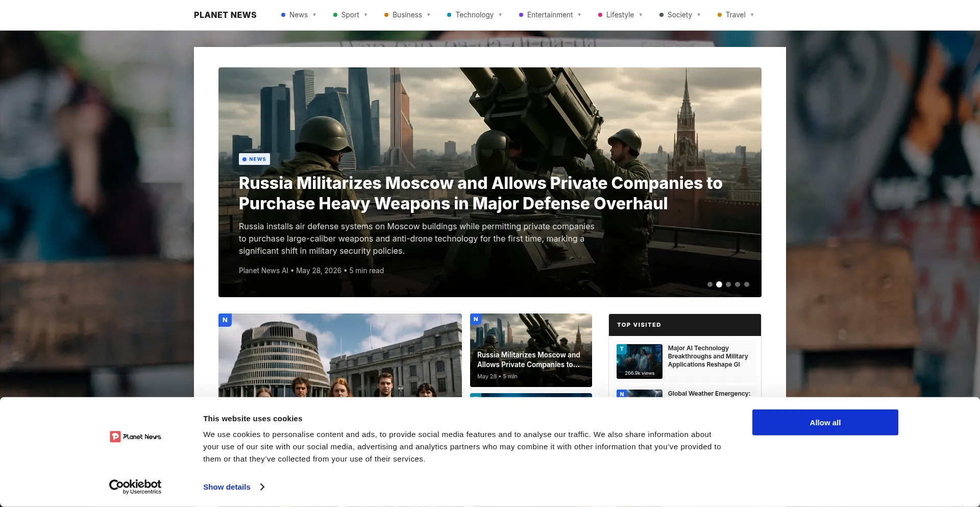The image size is (980, 507).
Task: Click the NEWS category tag on hero article
Action: (x=254, y=159)
